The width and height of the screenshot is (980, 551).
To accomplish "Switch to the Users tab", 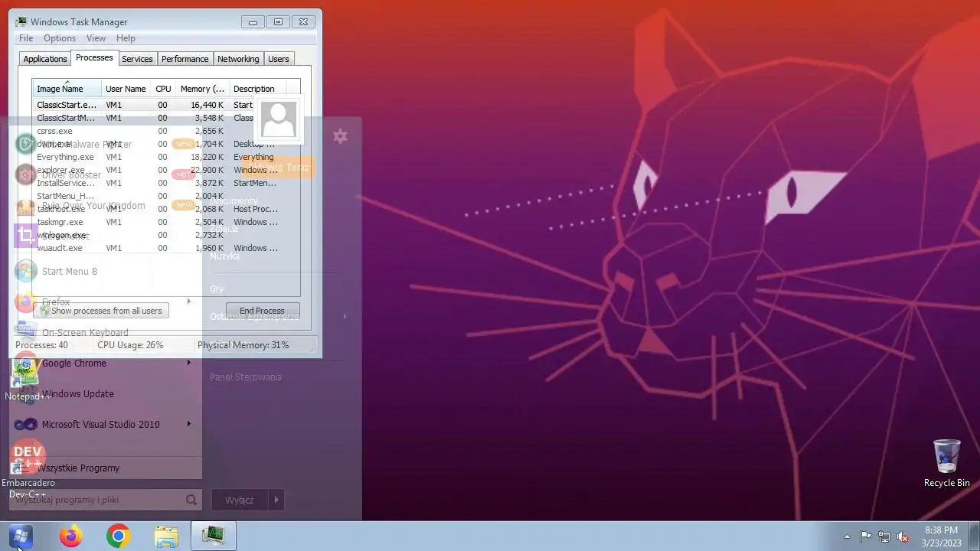I will (279, 59).
